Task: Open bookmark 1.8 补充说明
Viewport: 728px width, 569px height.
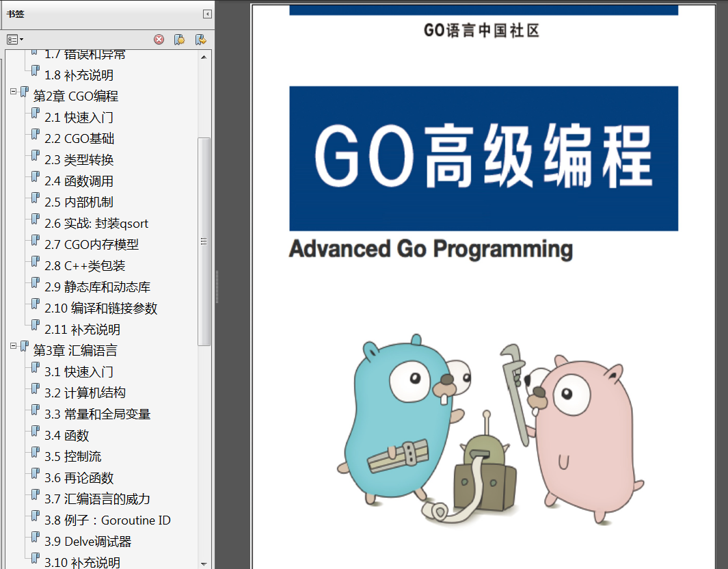Action: (79, 75)
